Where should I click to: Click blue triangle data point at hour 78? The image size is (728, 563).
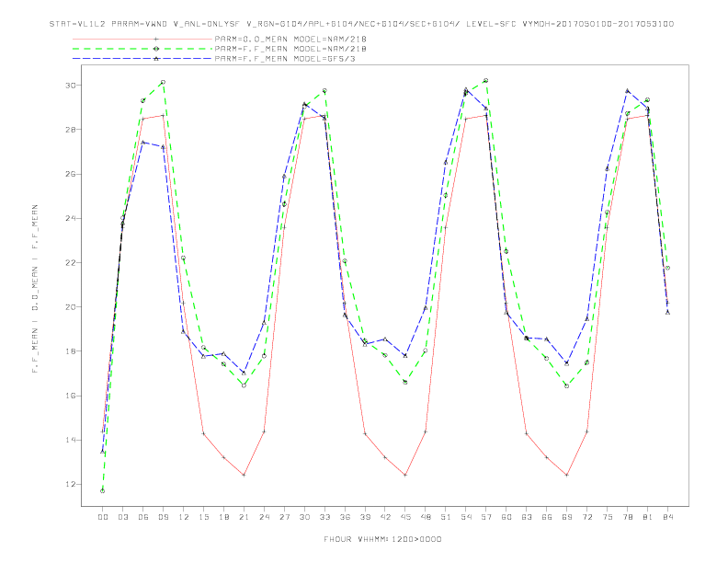(x=628, y=91)
